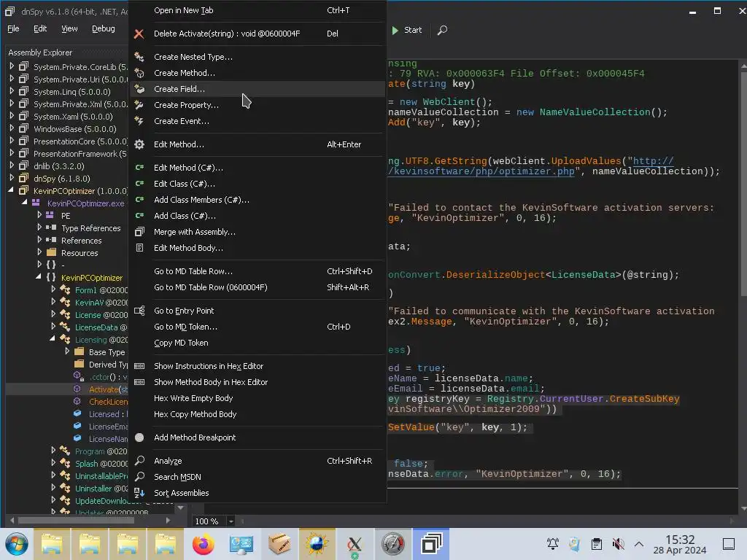Click the Create Event lightning icon
This screenshot has height=560, width=747.
click(x=139, y=121)
